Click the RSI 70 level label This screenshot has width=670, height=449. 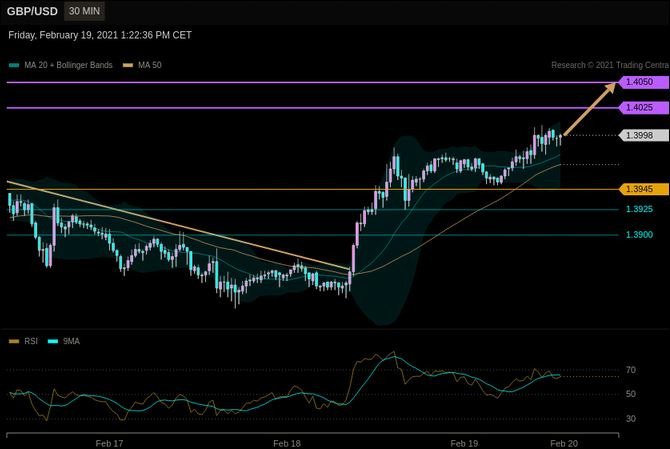[x=631, y=370]
